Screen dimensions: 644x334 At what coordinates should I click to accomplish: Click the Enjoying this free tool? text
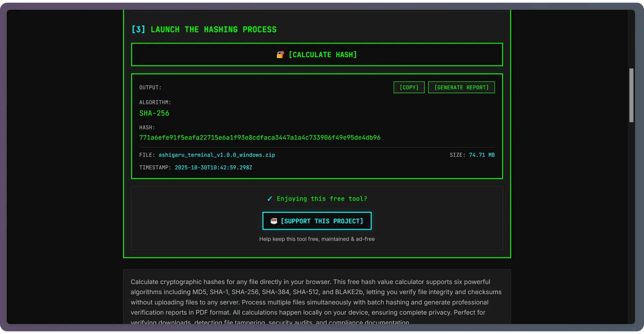pyautogui.click(x=322, y=199)
